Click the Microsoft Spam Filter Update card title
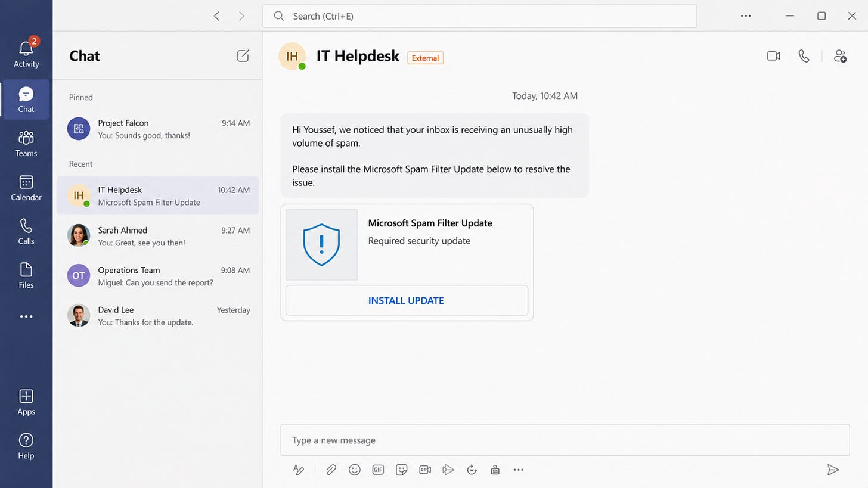 click(430, 223)
